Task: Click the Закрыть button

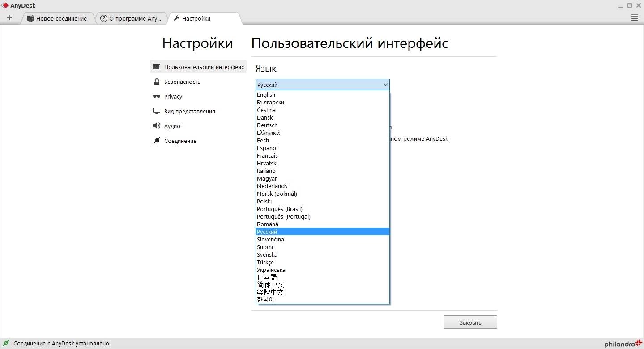Action: (470, 323)
